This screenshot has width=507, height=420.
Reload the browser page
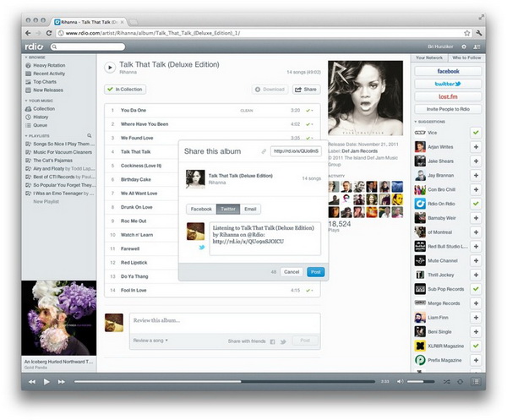coord(49,33)
